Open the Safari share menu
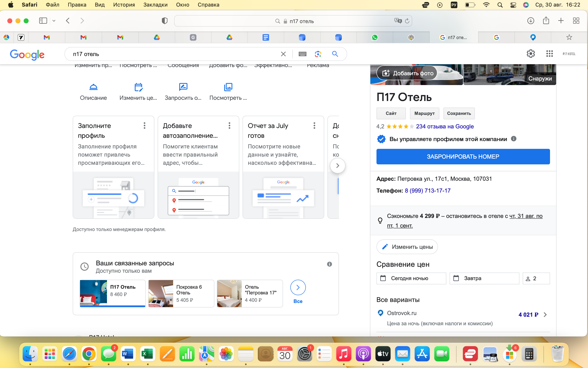Image resolution: width=588 pixels, height=368 pixels. coord(546,20)
